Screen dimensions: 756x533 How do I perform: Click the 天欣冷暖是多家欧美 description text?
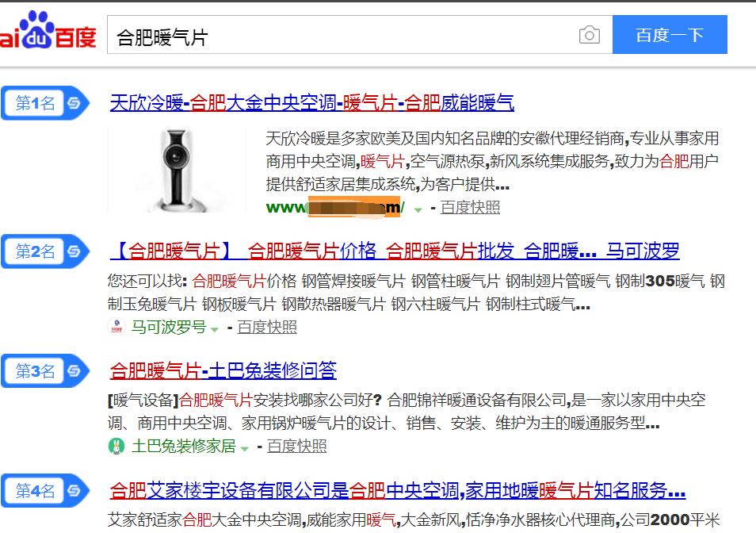tap(492, 162)
